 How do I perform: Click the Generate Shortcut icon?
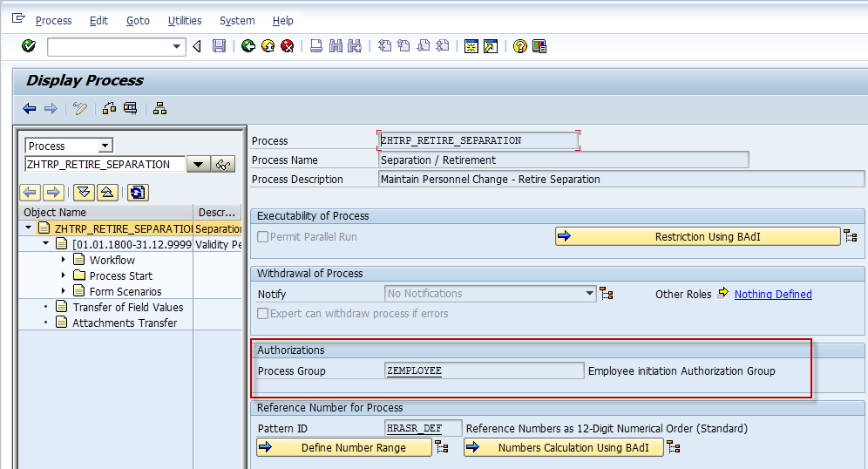point(491,46)
